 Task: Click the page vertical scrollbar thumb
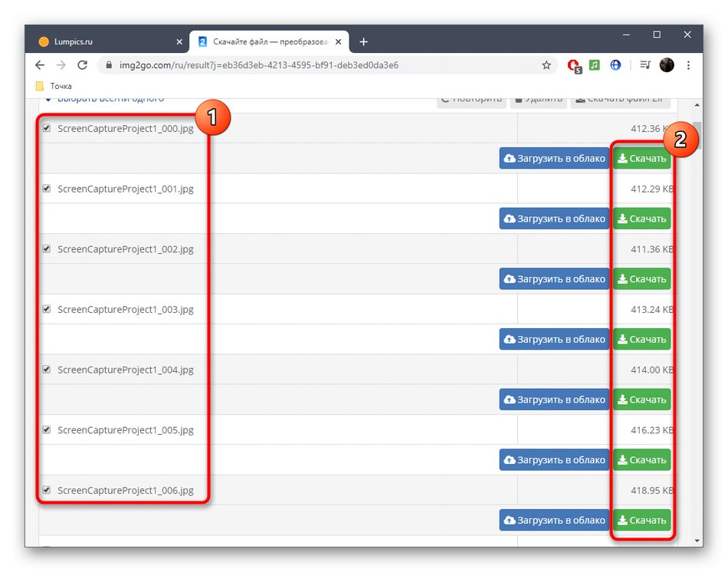697,135
